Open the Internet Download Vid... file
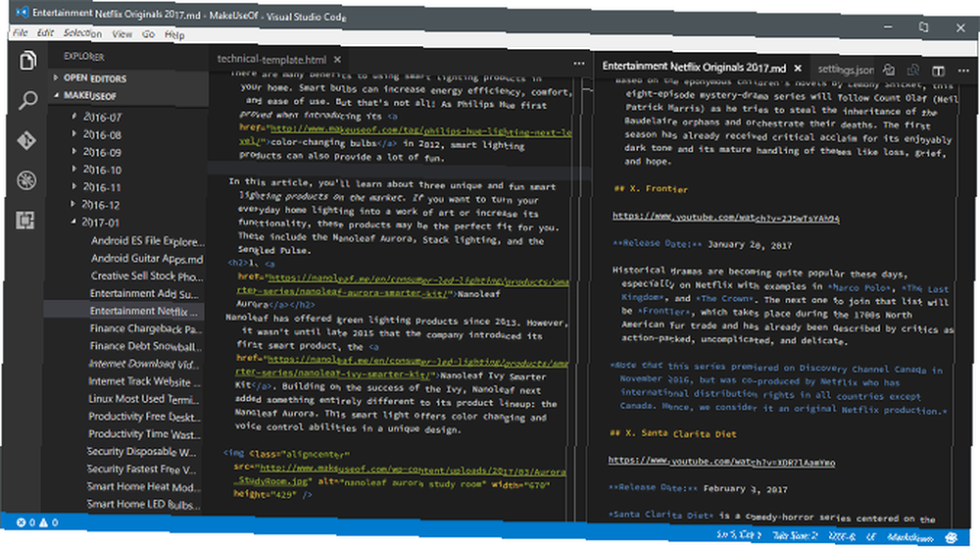Viewport: 980px width, 549px height. [144, 364]
